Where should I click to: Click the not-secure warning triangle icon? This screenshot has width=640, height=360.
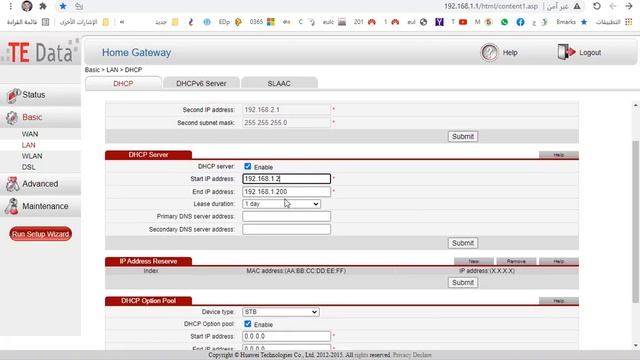tap(577, 6)
